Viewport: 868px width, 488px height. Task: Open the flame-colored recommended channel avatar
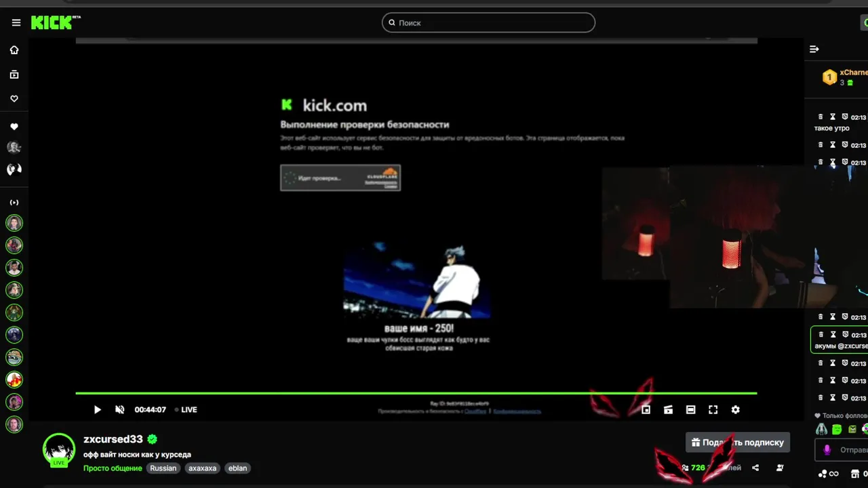[x=14, y=380]
